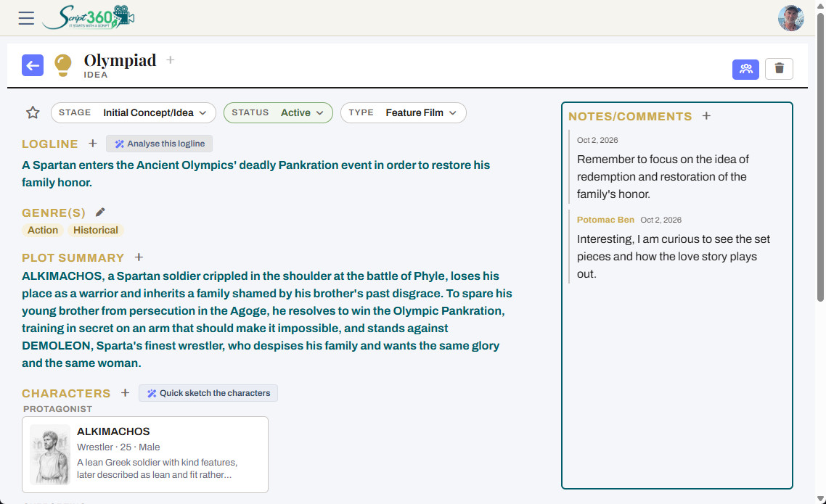This screenshot has width=826, height=504.
Task: Open the hamburger menu
Action: [x=26, y=18]
